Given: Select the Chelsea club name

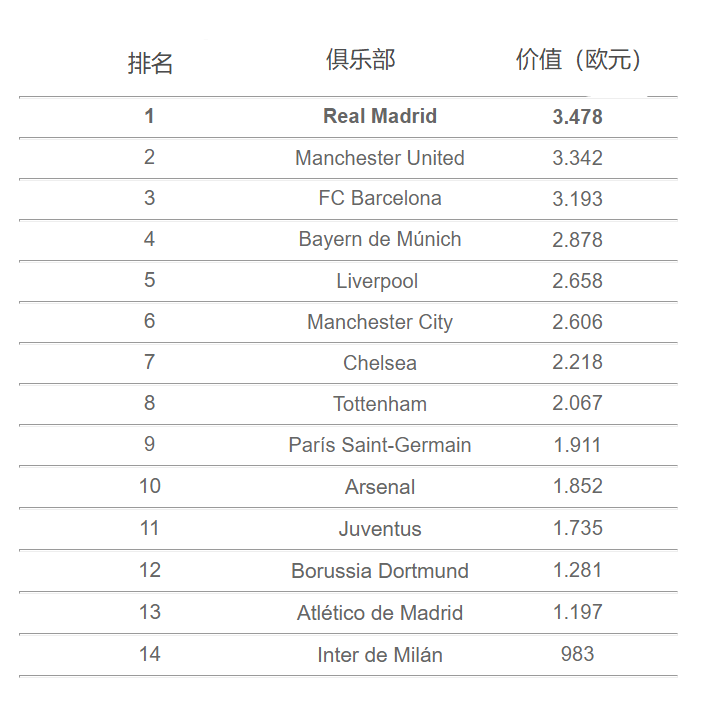Looking at the screenshot, I should pos(380,363).
